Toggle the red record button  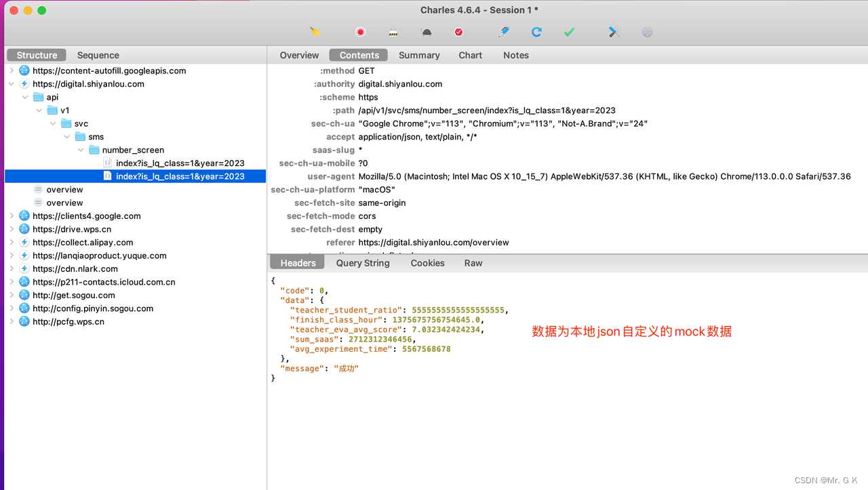point(360,32)
